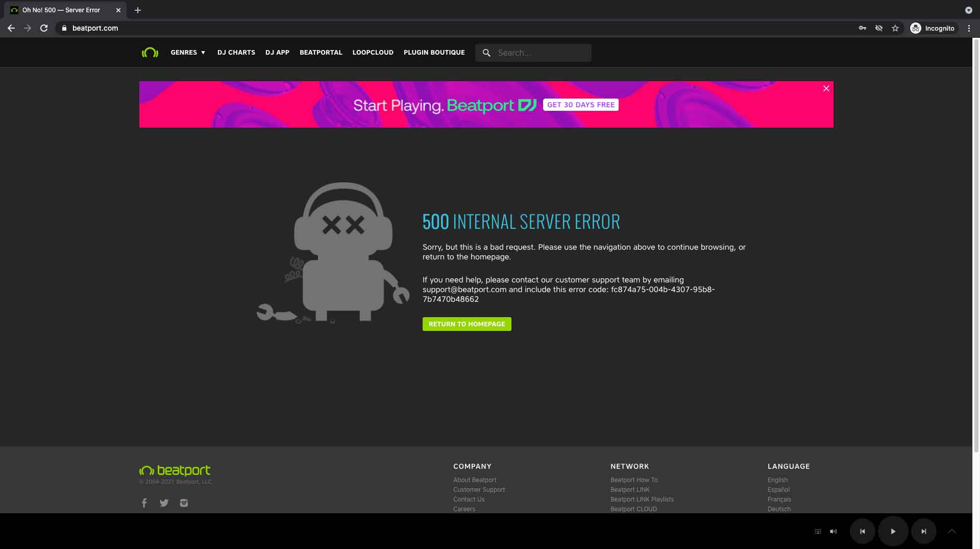
Task: Open a new browser tab
Action: pos(138,10)
